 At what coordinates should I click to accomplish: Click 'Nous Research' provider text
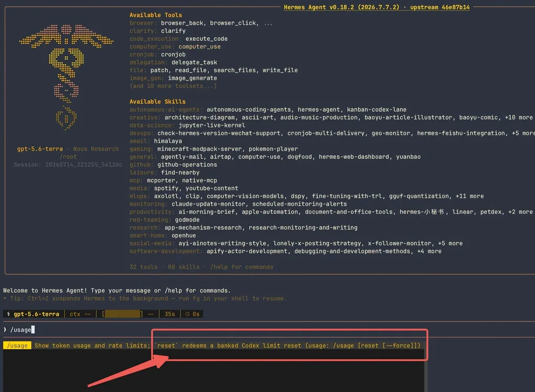point(96,149)
